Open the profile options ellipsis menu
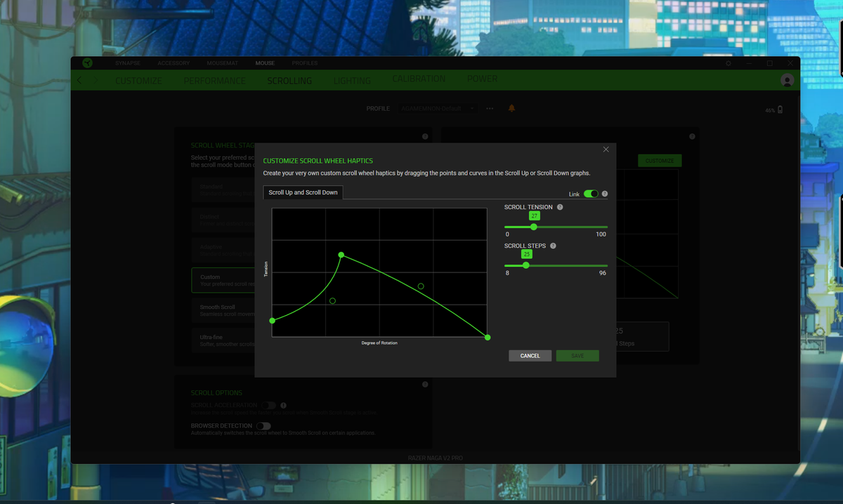 point(489,108)
